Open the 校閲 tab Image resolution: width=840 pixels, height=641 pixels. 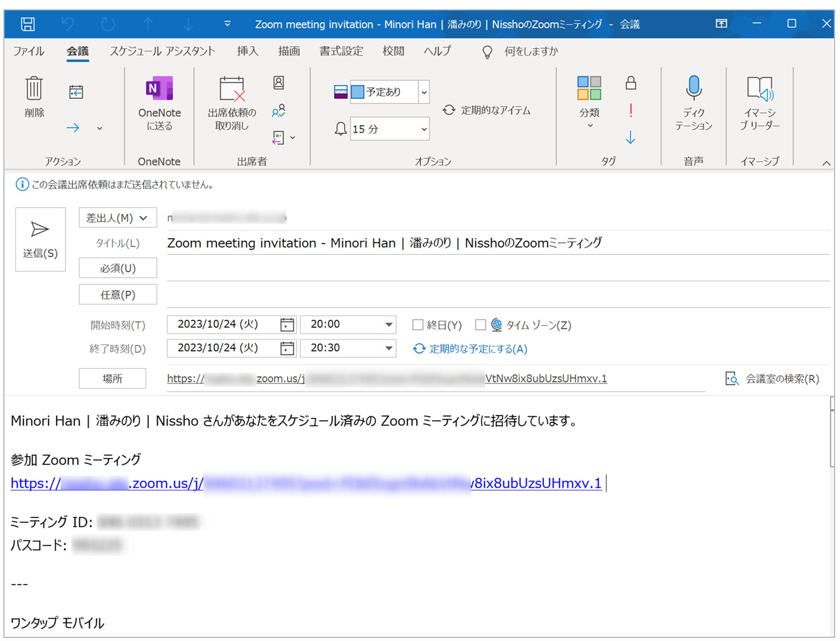pyautogui.click(x=393, y=51)
